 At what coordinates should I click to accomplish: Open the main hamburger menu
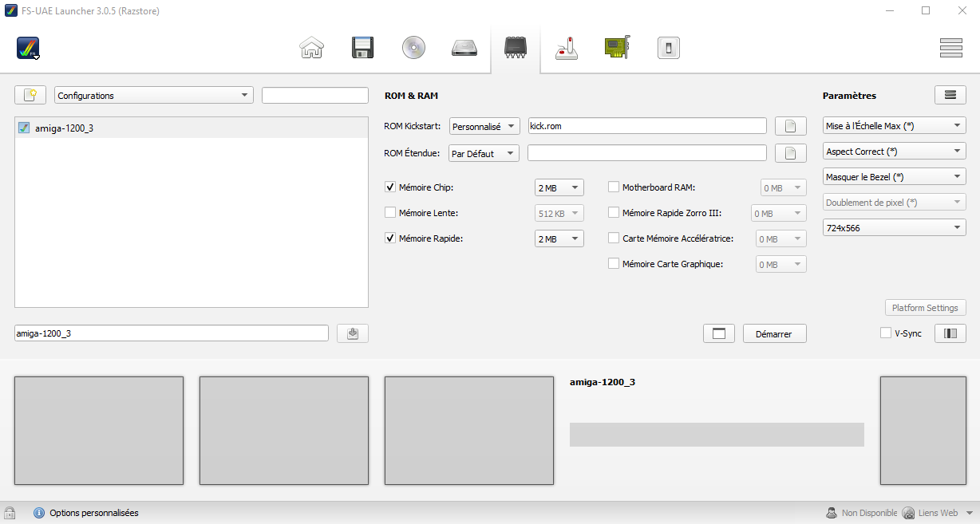coord(951,48)
